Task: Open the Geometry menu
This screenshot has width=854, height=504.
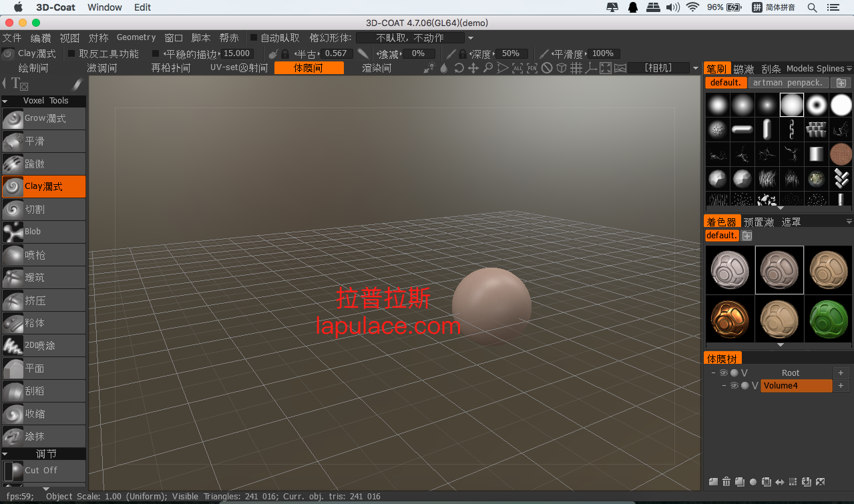Action: (136, 37)
